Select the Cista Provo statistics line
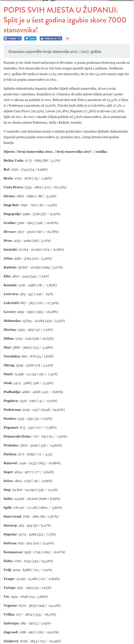The image size is (134, 644). (x=35, y=187)
